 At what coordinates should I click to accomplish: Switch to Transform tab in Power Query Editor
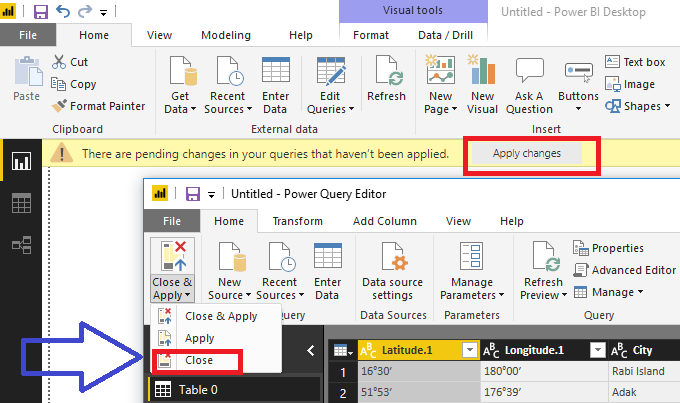pos(298,221)
